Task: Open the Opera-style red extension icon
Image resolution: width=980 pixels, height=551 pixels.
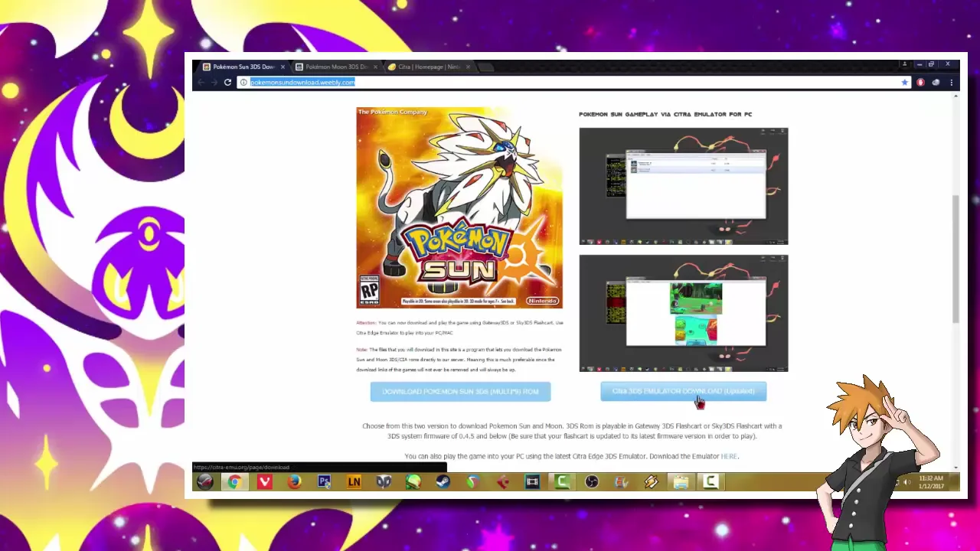Action: tap(920, 82)
